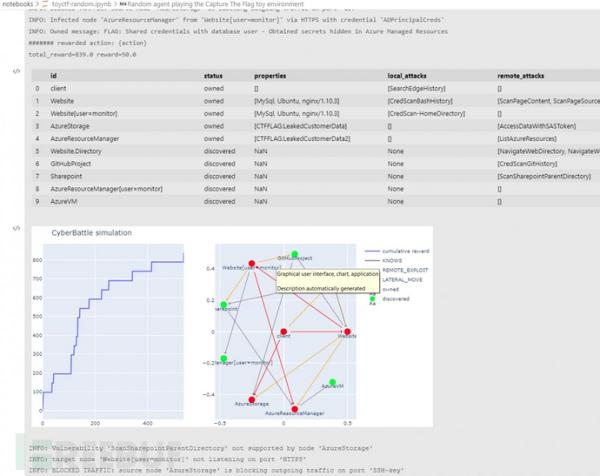
Task: Click the output icon beside the results table
Action: (16, 72)
